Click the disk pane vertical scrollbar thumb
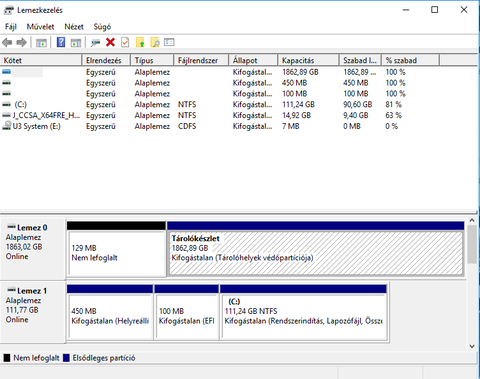The image size is (480, 379). pyautogui.click(x=472, y=244)
